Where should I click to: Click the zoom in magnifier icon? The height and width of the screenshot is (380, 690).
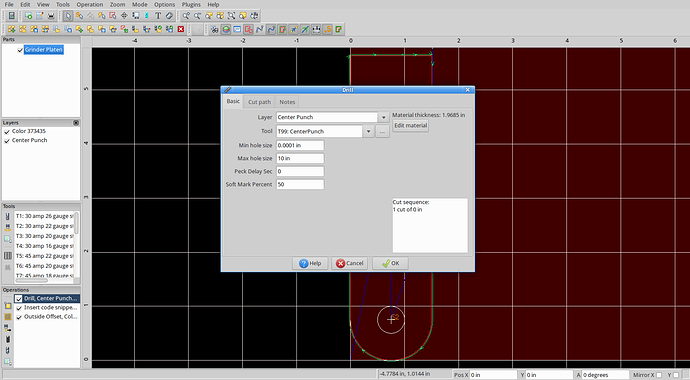click(186, 16)
